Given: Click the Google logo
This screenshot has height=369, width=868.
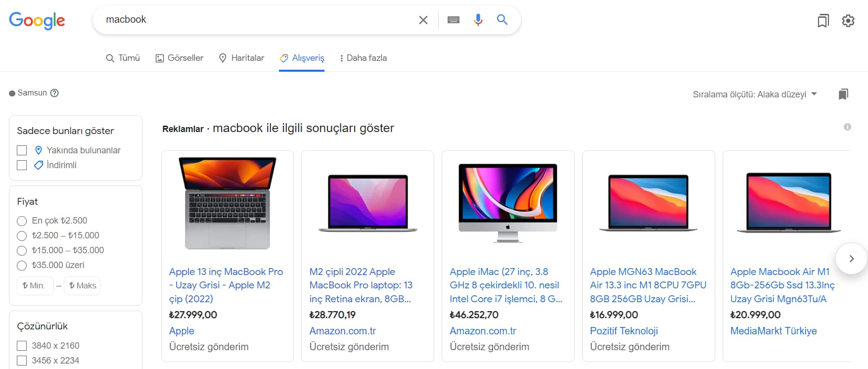Looking at the screenshot, I should (37, 20).
